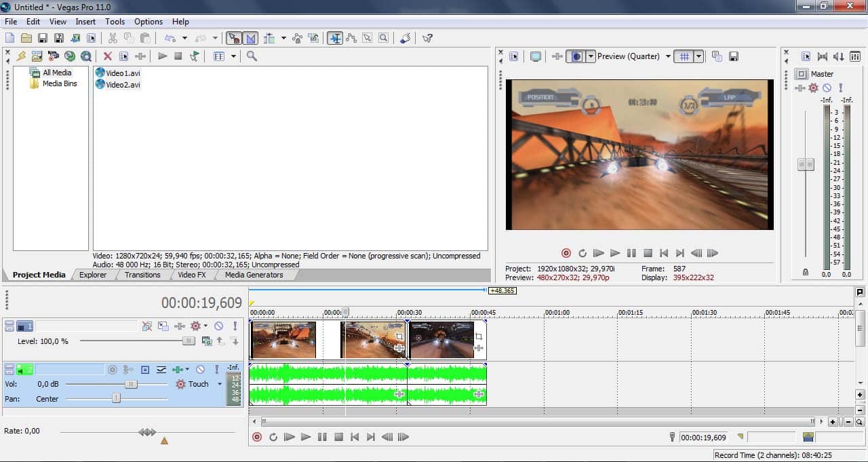Open the Insert menu
The image size is (868, 462).
click(85, 22)
